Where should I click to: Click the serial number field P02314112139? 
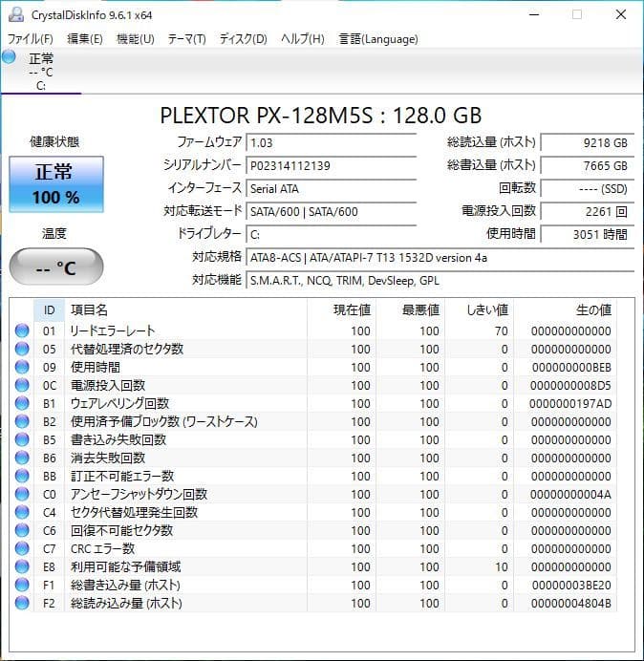[331, 165]
